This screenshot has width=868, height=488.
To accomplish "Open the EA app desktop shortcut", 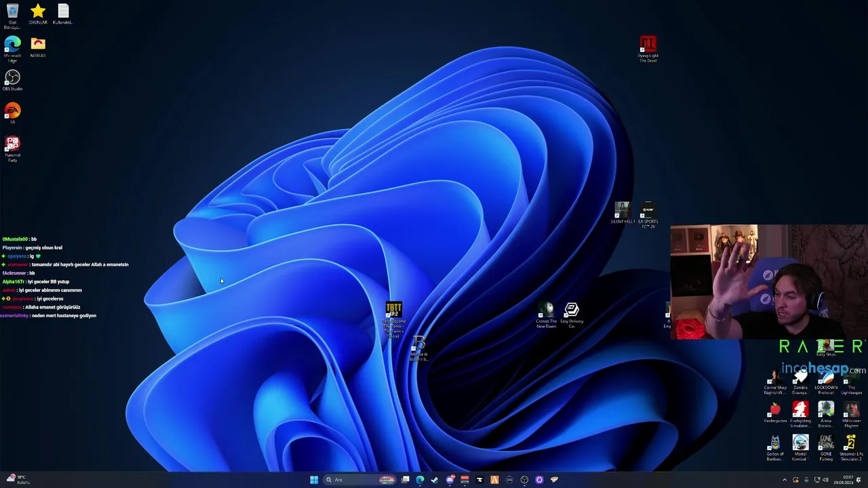I will coord(12,113).
